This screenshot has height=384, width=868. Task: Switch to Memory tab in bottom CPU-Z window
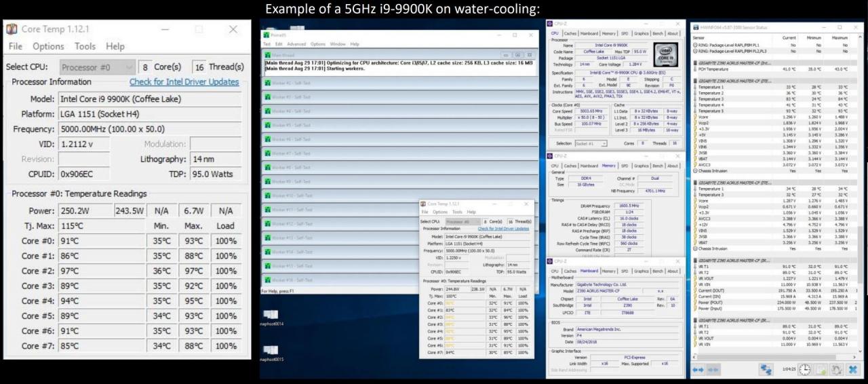pos(609,271)
